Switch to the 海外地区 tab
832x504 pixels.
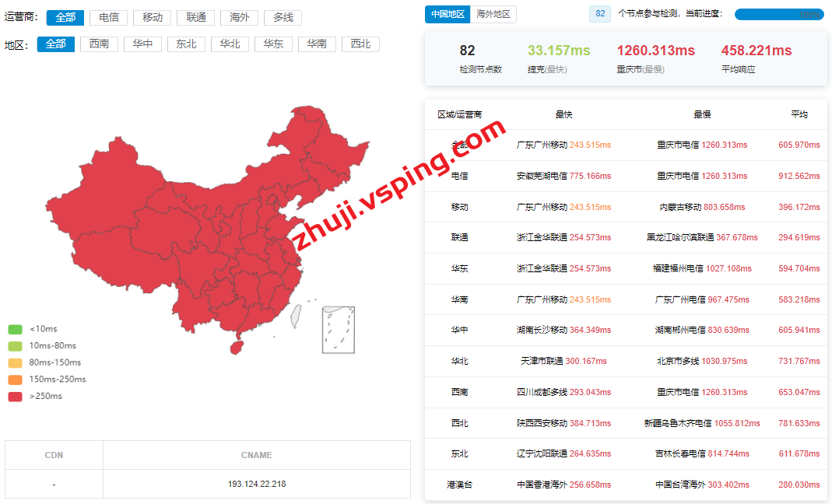493,14
